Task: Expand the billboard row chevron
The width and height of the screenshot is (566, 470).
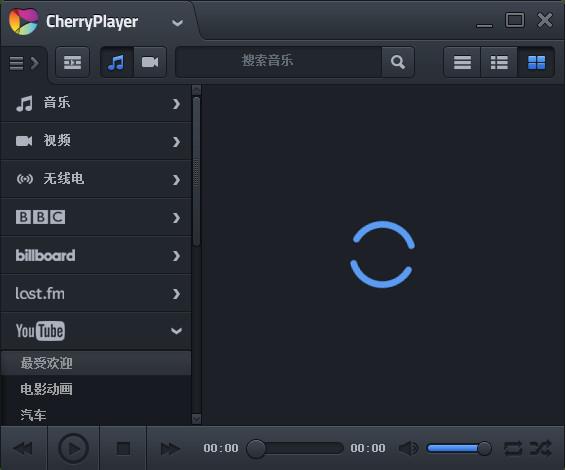Action: click(x=176, y=256)
